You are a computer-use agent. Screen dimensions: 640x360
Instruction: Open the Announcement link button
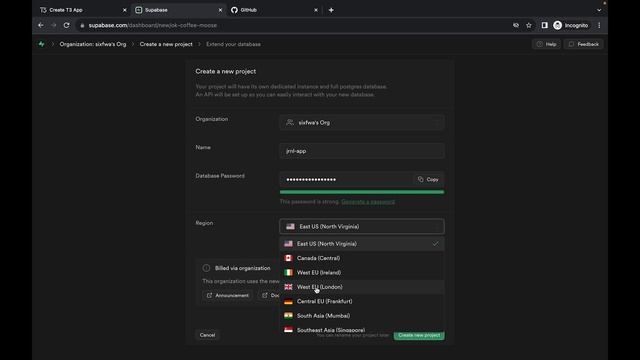pyautogui.click(x=227, y=295)
